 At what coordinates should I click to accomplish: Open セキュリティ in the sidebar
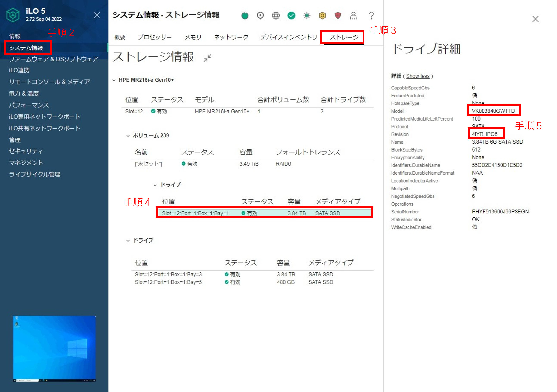tap(26, 151)
